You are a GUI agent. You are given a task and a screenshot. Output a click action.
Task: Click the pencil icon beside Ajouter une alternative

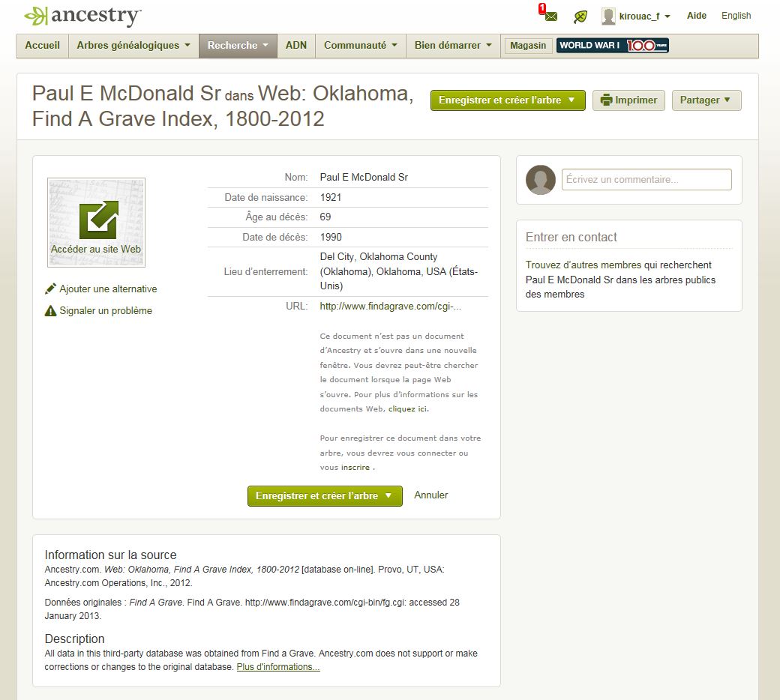pos(50,289)
